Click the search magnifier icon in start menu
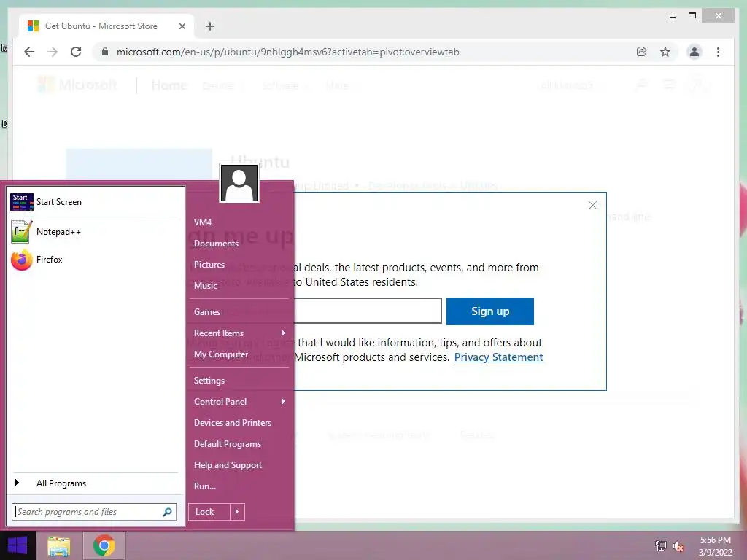Image resolution: width=747 pixels, height=560 pixels. click(167, 512)
